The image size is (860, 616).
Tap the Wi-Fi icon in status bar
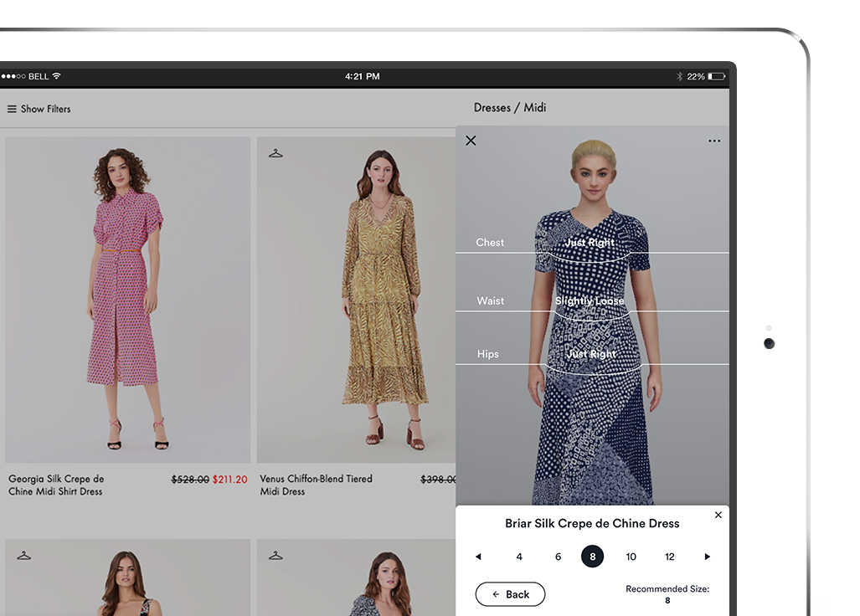(56, 76)
